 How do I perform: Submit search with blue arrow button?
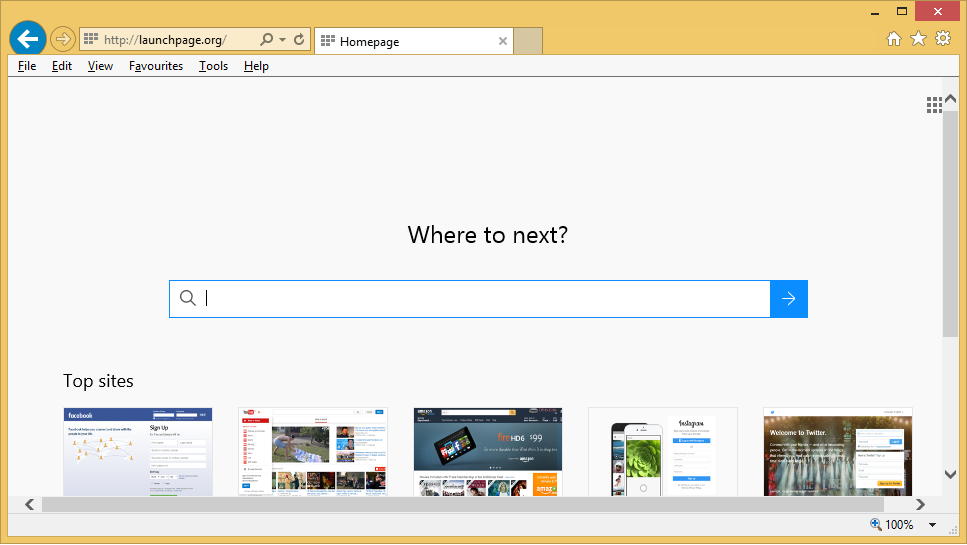coord(788,299)
